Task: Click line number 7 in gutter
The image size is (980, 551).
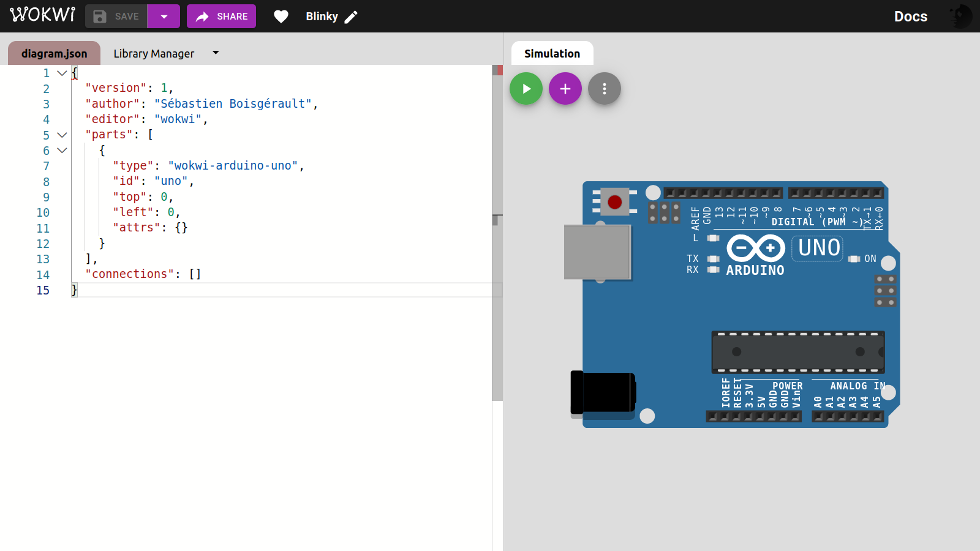Action: [x=46, y=166]
